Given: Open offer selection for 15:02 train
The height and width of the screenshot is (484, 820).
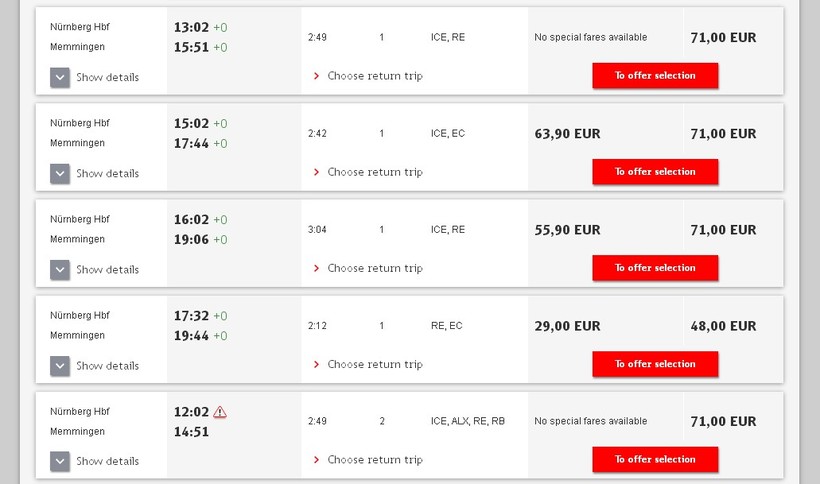Looking at the screenshot, I should (655, 172).
